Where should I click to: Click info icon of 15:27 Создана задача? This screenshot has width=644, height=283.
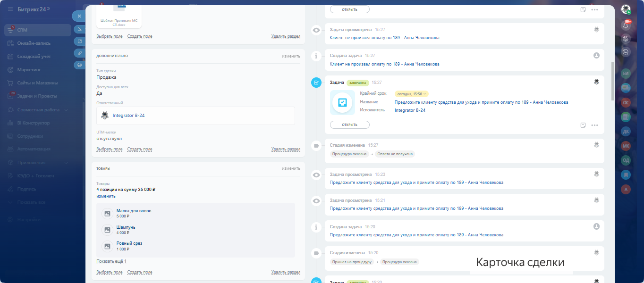click(316, 56)
